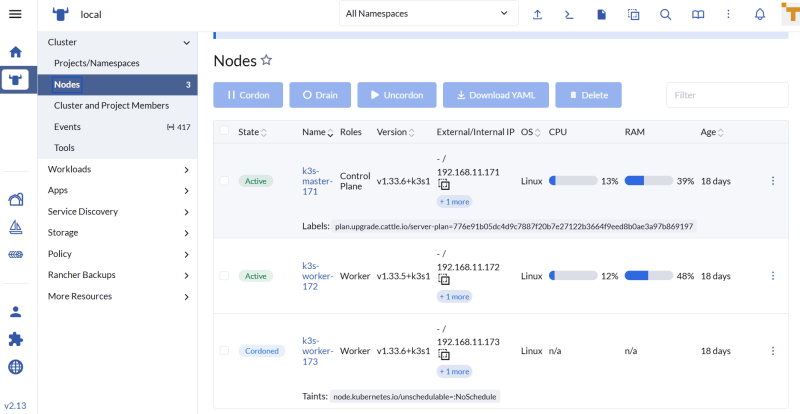This screenshot has width=800, height=414.
Task: Open the docs book icon in header
Action: [x=697, y=14]
